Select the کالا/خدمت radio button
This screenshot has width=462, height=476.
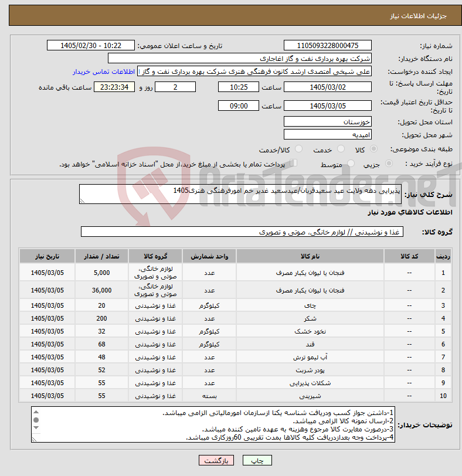[x=298, y=149]
